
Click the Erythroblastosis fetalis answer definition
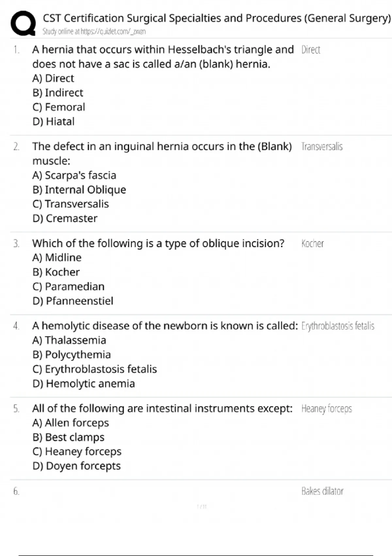[338, 326]
